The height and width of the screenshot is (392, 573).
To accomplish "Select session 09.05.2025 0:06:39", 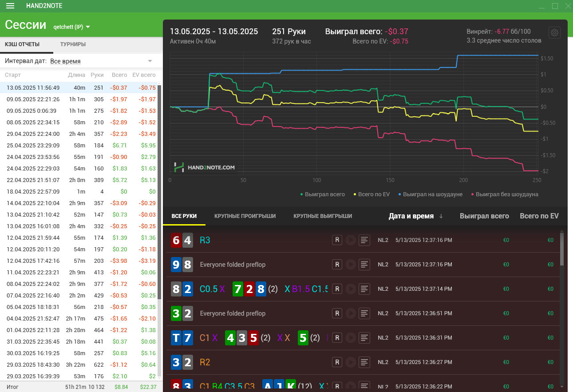I will 79,111.
